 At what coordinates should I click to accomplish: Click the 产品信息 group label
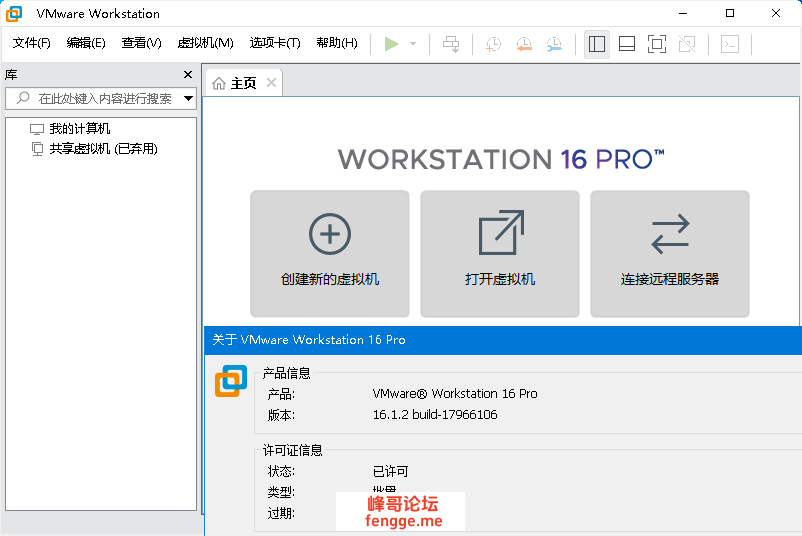point(286,373)
